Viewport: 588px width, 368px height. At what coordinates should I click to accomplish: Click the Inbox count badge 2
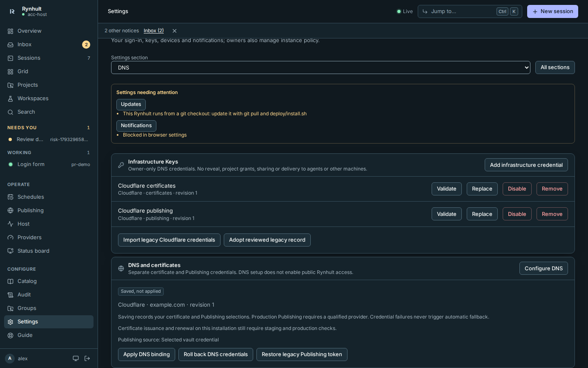pos(86,45)
